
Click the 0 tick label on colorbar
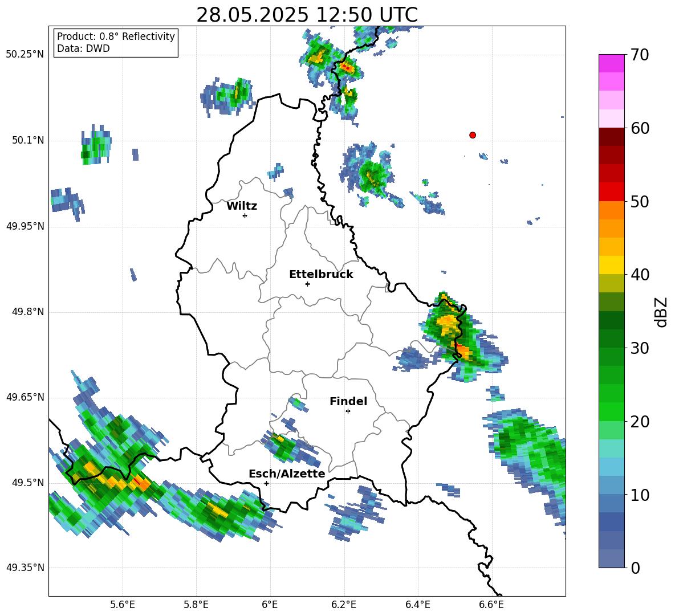point(635,568)
